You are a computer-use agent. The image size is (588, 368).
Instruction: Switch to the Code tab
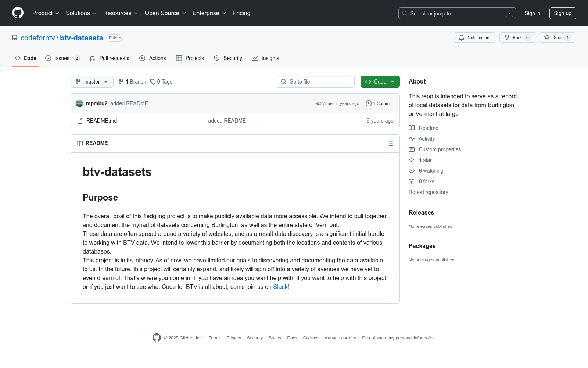(x=25, y=58)
